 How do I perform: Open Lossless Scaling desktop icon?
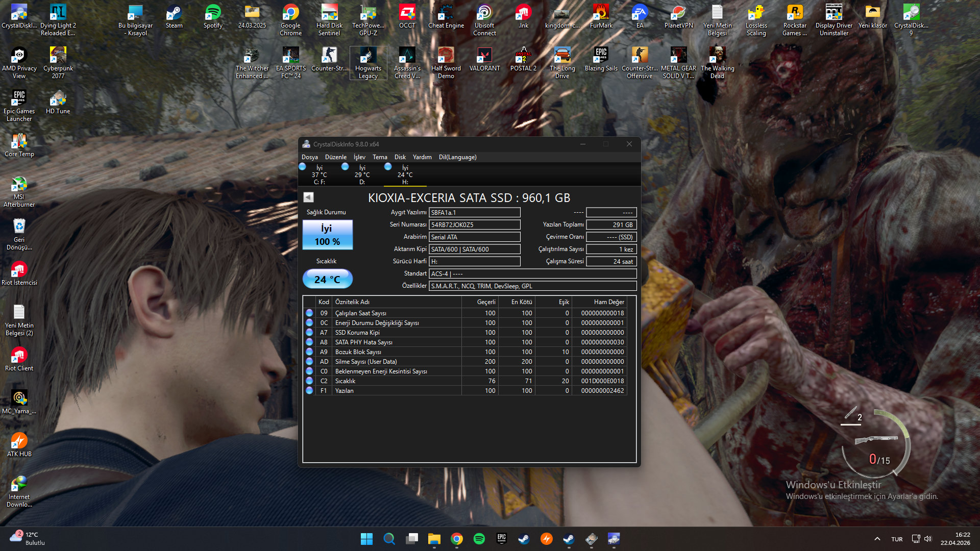(x=756, y=20)
